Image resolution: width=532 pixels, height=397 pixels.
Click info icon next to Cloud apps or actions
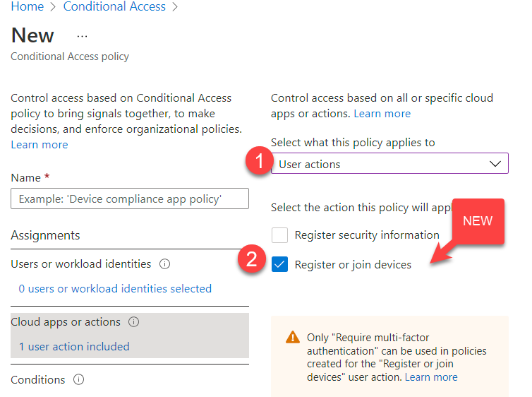point(134,322)
